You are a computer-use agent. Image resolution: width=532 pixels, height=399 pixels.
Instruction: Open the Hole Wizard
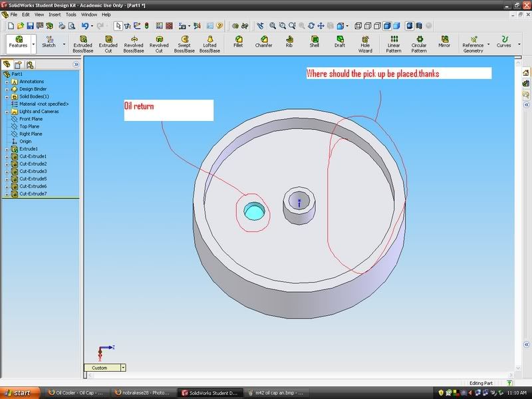coord(365,44)
